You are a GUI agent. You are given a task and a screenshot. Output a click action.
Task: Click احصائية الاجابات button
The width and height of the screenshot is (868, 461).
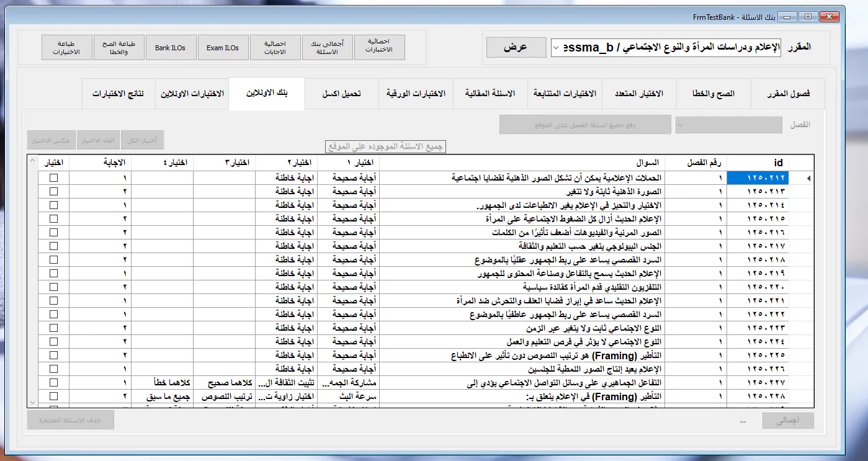point(275,48)
